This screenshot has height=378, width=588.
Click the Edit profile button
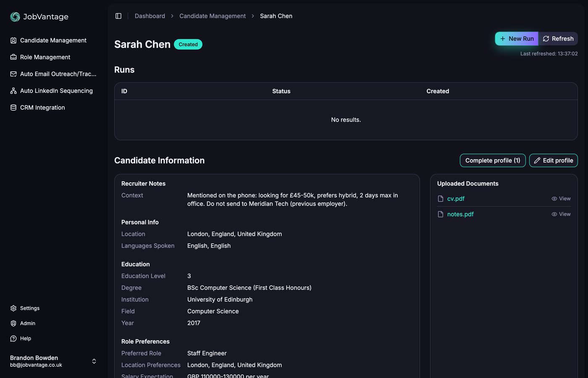(x=554, y=160)
